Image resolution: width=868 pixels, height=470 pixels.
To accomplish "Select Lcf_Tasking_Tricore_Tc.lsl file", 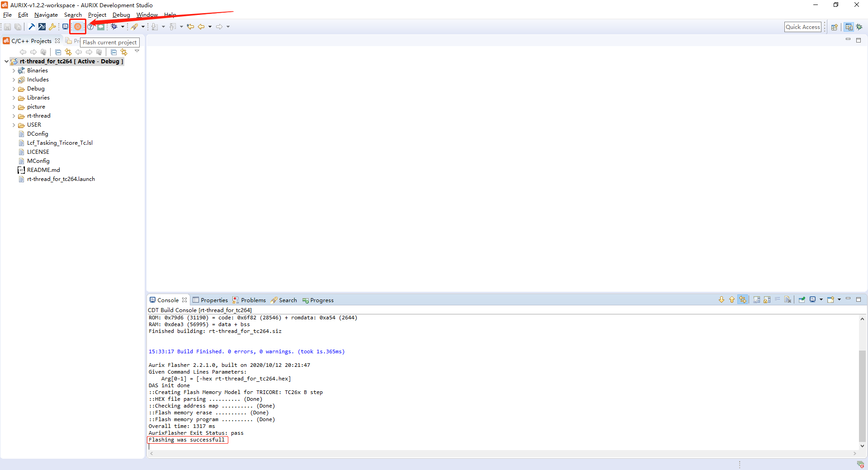I will [60, 143].
